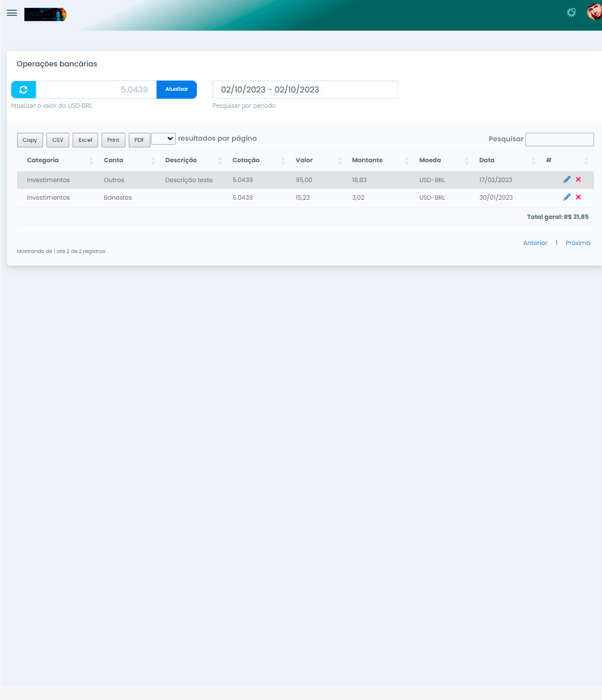This screenshot has height=700, width=602.
Task: Open the hamburger sidebar menu
Action: [x=12, y=13]
